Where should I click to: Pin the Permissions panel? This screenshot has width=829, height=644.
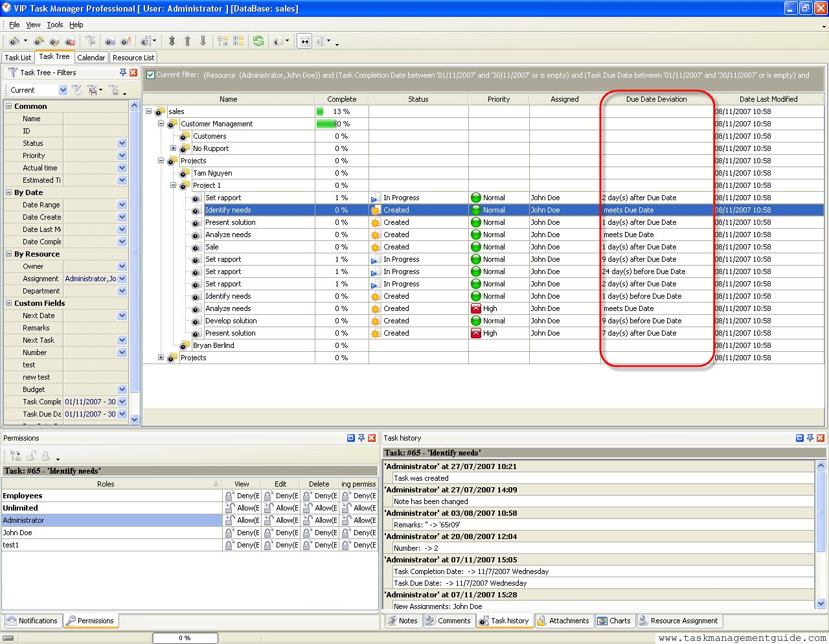(361, 438)
